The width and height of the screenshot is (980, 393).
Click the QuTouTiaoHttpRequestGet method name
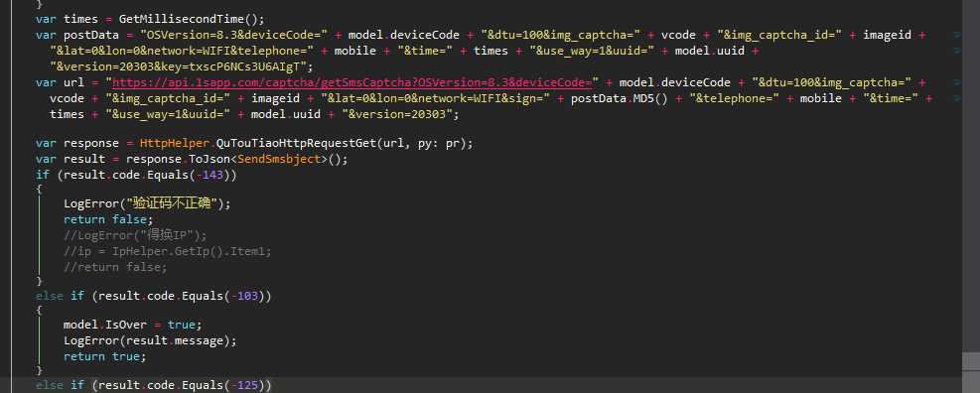click(x=296, y=144)
